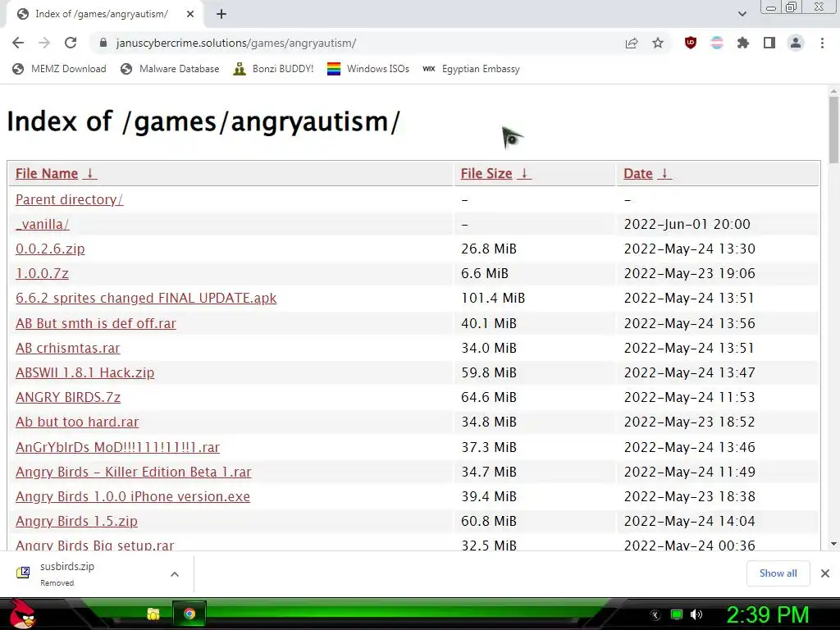The width and height of the screenshot is (840, 630).
Task: Click the descending arrow beside File Size
Action: click(525, 174)
